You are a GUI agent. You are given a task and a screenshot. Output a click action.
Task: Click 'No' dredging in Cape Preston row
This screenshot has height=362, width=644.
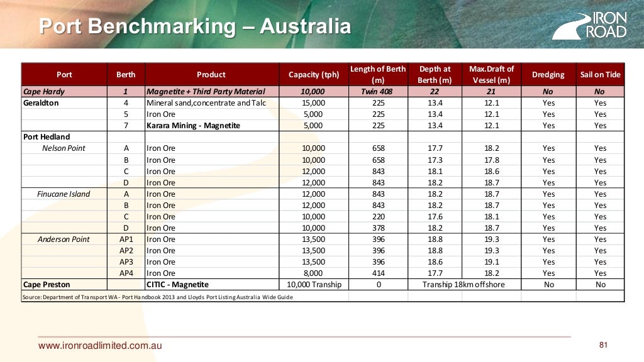pyautogui.click(x=548, y=285)
